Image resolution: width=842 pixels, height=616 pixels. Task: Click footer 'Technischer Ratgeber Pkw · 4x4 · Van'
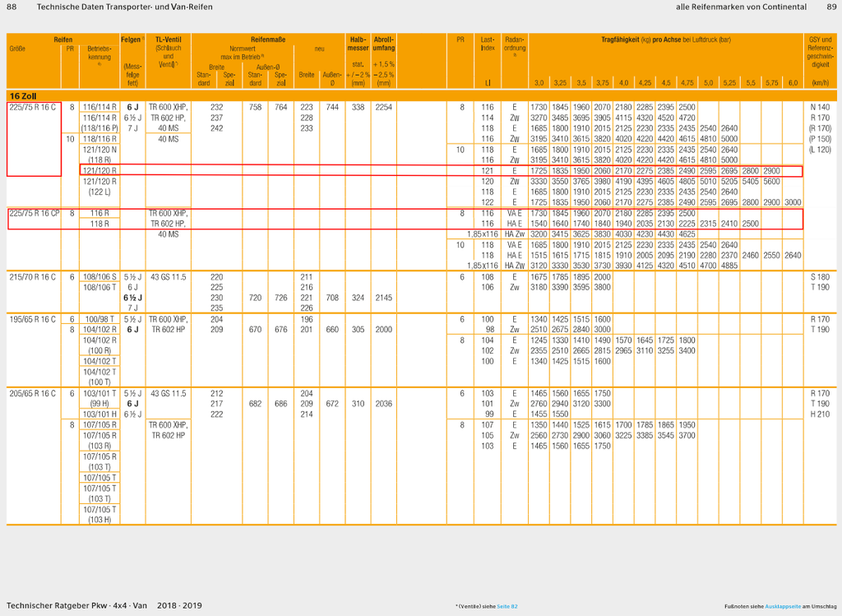76,606
